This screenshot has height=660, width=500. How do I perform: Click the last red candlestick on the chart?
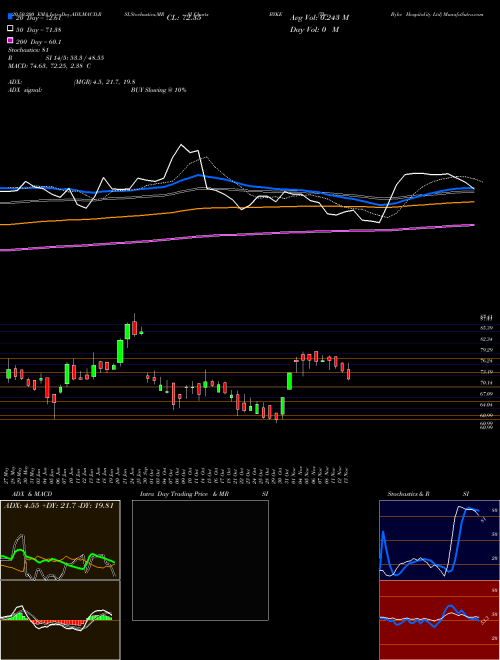point(348,374)
